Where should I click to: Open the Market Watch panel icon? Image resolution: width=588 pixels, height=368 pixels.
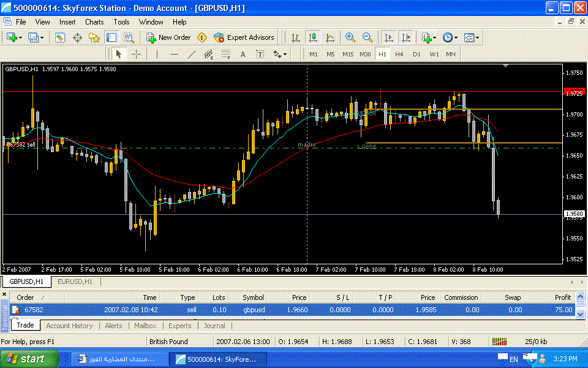pos(60,37)
